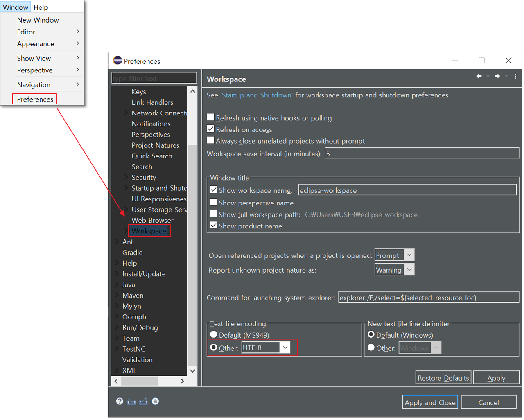Screen dimensions: 524x420
Task: Expand the Java tree node
Action: (117, 285)
